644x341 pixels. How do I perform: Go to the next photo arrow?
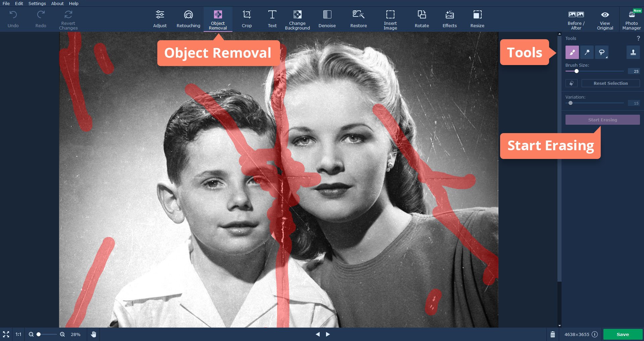[x=328, y=334]
